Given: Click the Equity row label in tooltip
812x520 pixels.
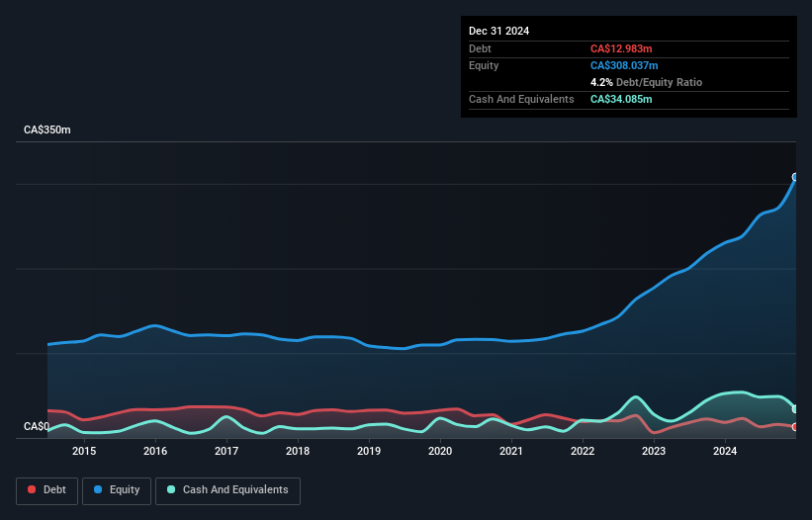Looking at the screenshot, I should click(484, 65).
